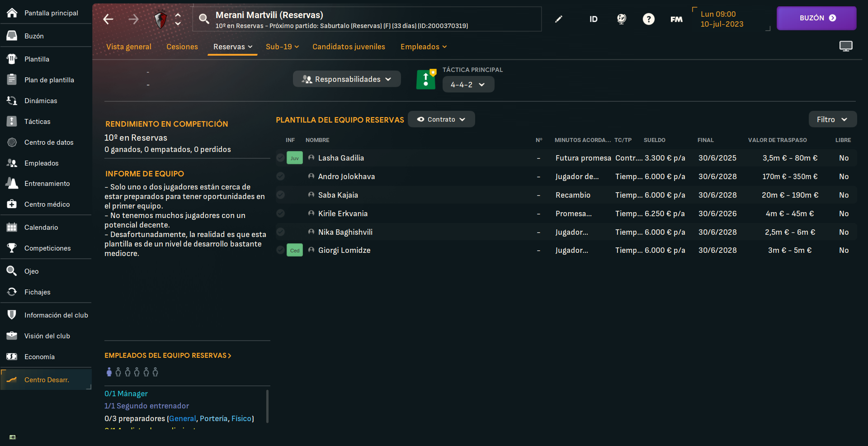
Task: Click the ID button in header
Action: tap(593, 19)
